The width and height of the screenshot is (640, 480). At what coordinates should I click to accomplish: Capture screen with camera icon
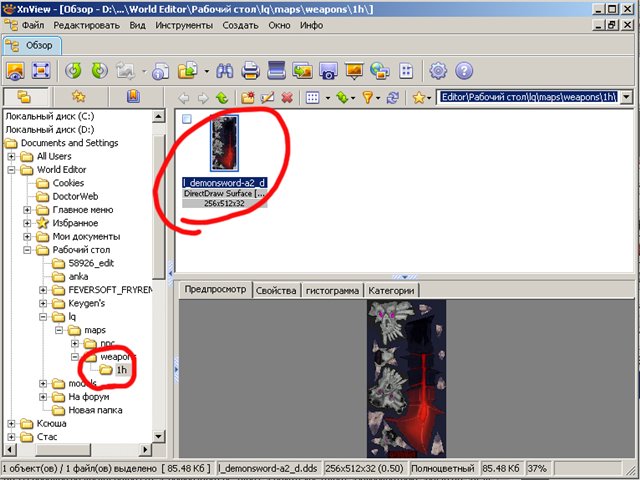coord(328,71)
